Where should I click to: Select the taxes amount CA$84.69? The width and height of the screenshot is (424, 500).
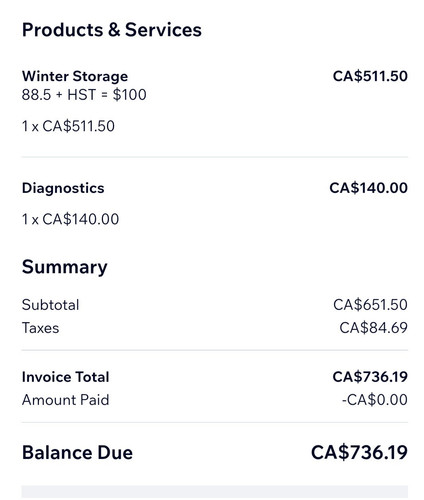tap(373, 328)
